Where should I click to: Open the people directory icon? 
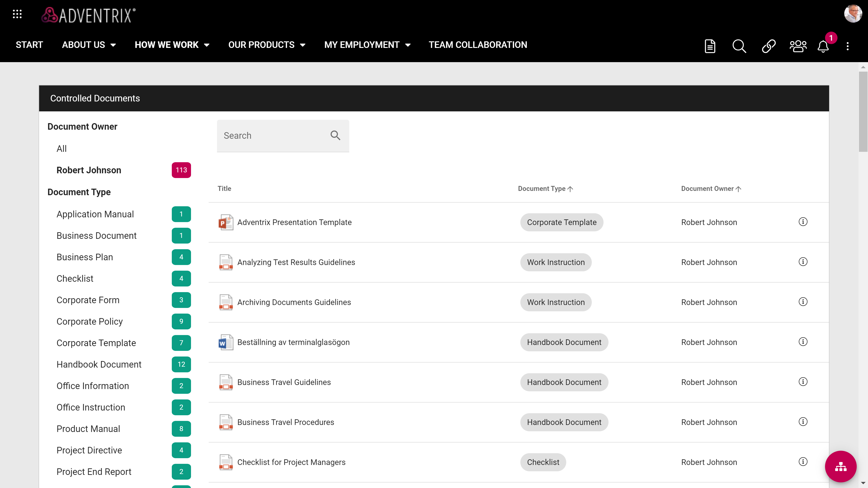(797, 46)
